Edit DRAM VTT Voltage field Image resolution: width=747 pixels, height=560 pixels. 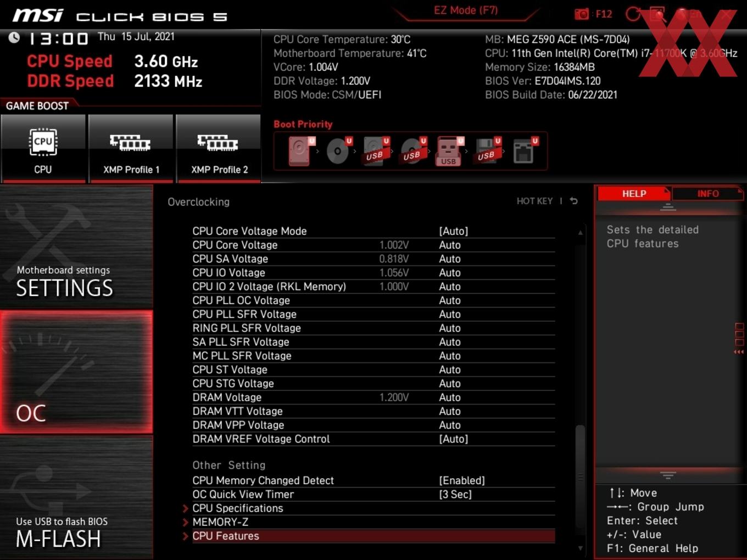pos(450,411)
